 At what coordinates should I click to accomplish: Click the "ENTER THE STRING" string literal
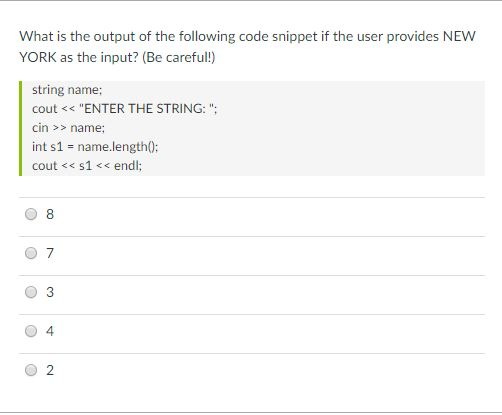pyautogui.click(x=146, y=109)
